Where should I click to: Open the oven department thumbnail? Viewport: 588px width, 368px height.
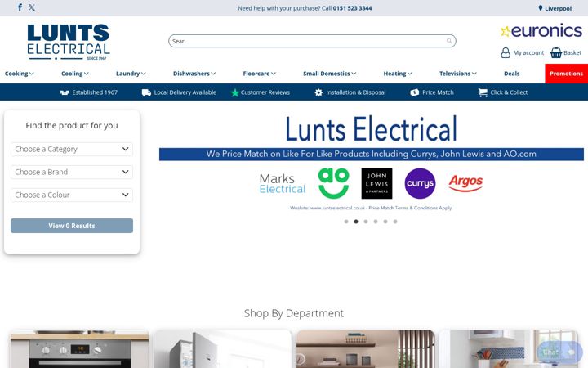pyautogui.click(x=79, y=349)
